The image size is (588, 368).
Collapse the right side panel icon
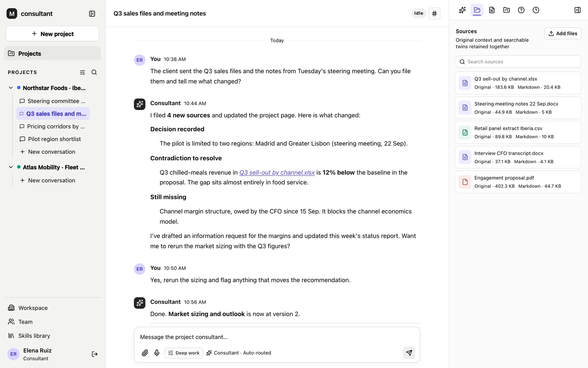[x=577, y=10]
